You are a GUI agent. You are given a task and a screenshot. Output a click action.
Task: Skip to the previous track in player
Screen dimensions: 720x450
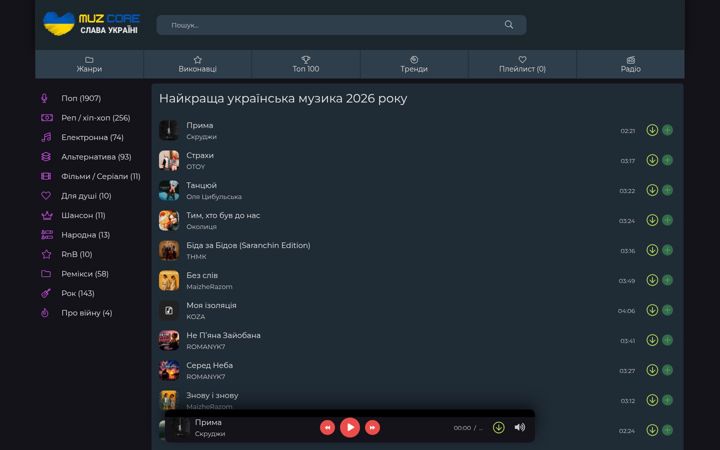tap(327, 428)
